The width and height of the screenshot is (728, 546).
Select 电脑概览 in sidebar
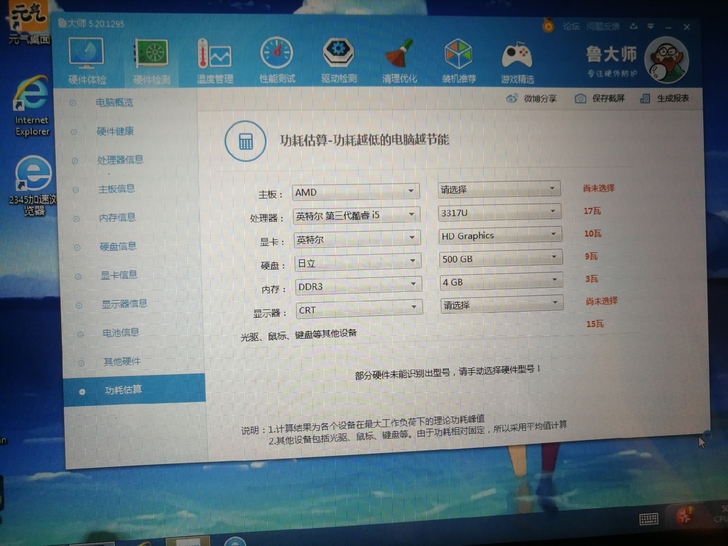point(114,103)
